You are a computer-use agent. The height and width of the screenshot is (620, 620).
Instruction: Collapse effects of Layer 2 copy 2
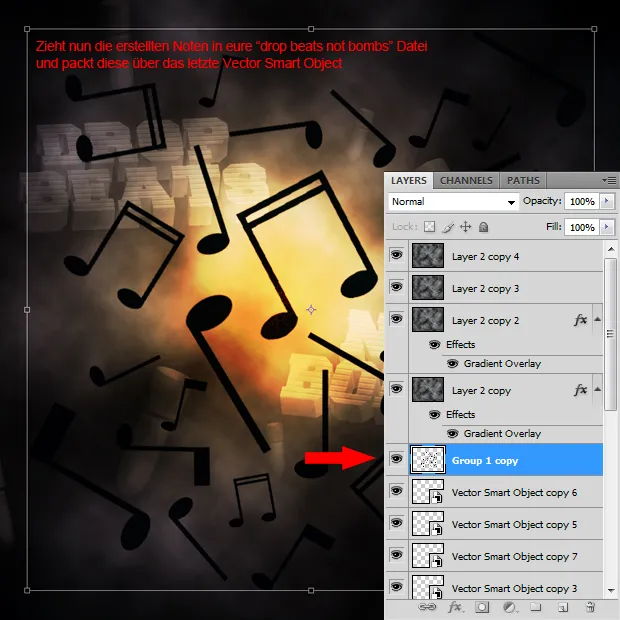(598, 320)
